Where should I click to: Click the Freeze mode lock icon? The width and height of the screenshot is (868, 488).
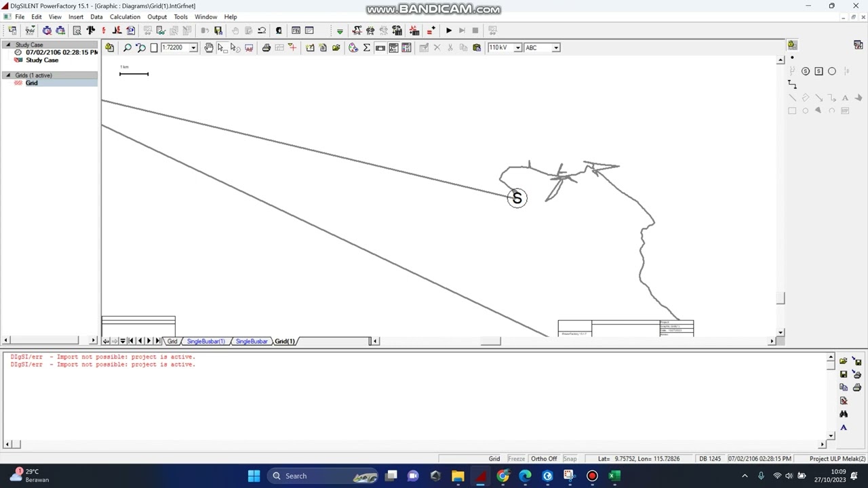point(109,47)
